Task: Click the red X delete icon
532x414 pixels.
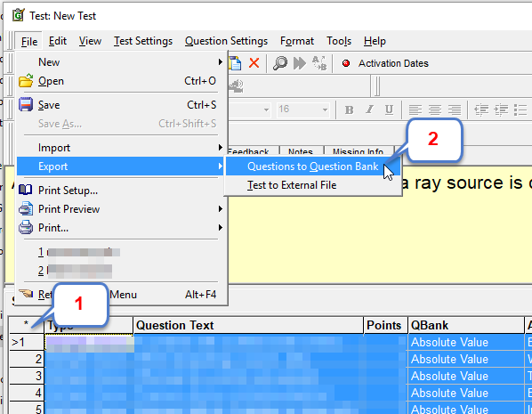Action: point(254,63)
